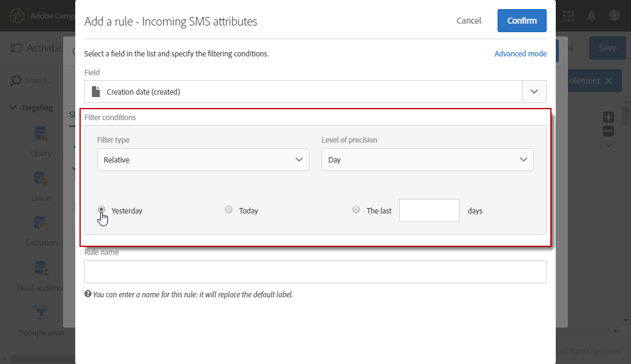Select the Yesterday radio button
This screenshot has height=364, width=631.
tap(101, 210)
